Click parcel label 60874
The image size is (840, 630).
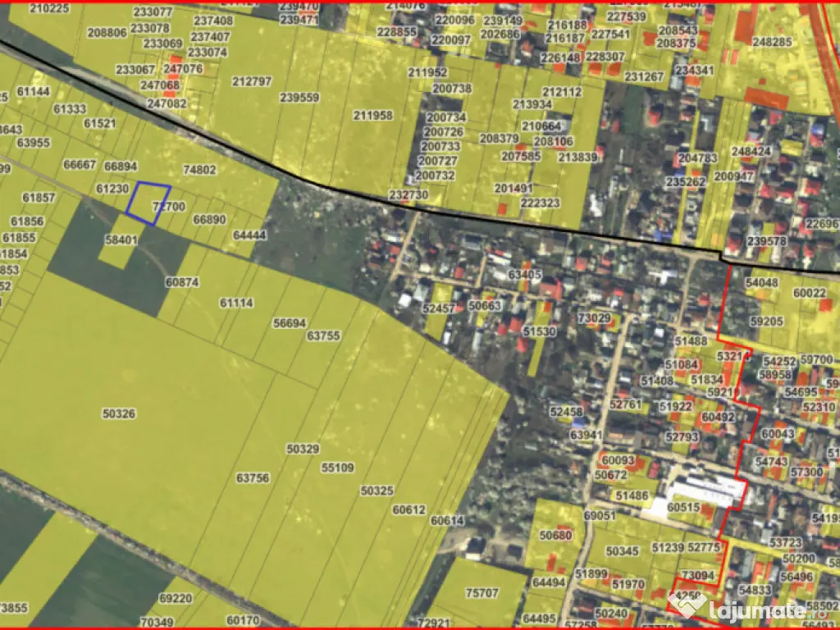(x=182, y=281)
